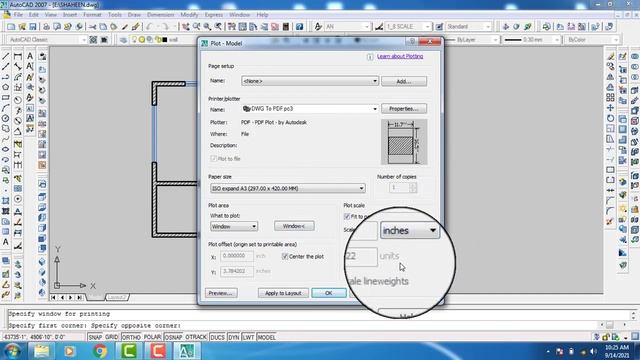Toggle OSNAP in the status bar
The width and height of the screenshot is (640, 360).
[173, 337]
